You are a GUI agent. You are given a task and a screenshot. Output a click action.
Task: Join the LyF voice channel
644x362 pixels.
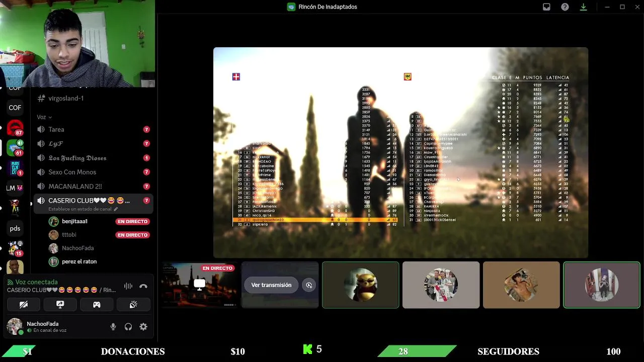[x=93, y=144]
